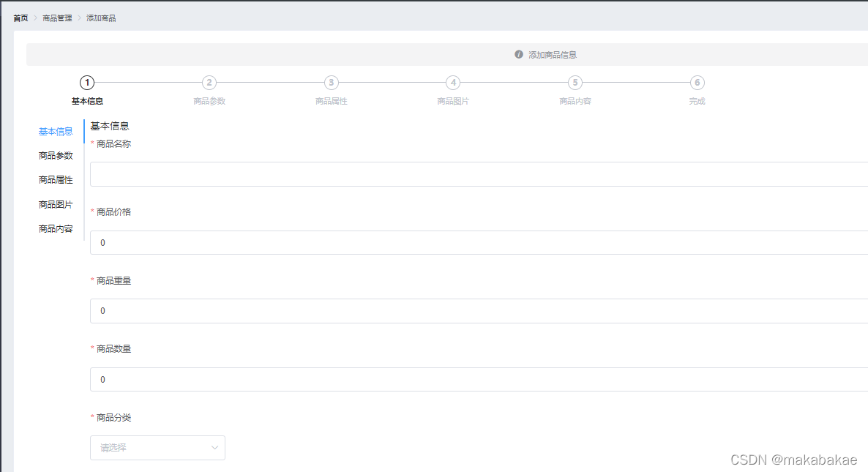This screenshot has height=472, width=868.
Task: Click the 商品重量 field label
Action: click(113, 280)
